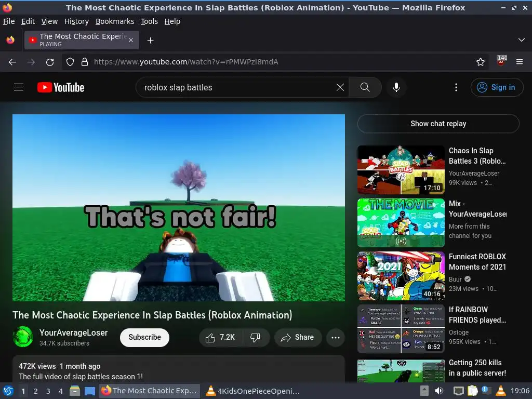
Task: Open the Firefox View pinned icon
Action: click(x=10, y=40)
